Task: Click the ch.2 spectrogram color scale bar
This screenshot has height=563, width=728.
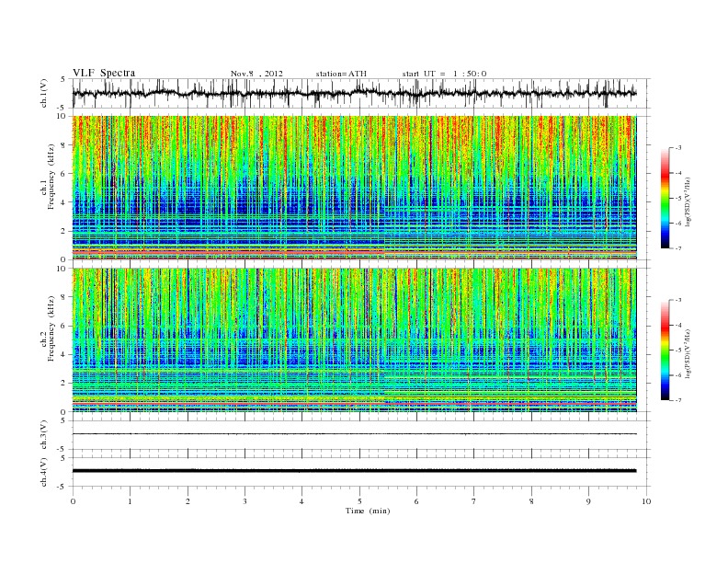Action: (x=665, y=350)
